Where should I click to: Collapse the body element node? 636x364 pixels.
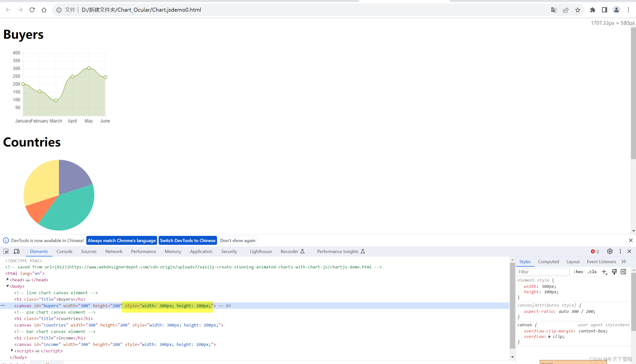pos(8,286)
